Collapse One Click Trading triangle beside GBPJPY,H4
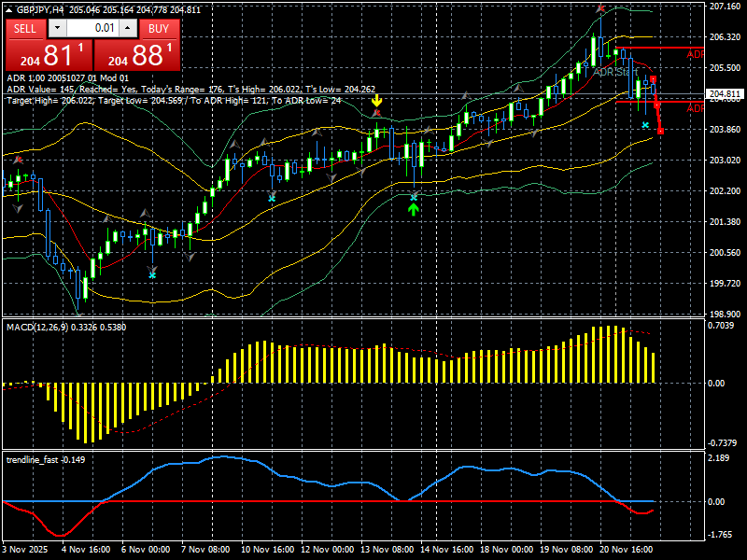 click(10, 10)
